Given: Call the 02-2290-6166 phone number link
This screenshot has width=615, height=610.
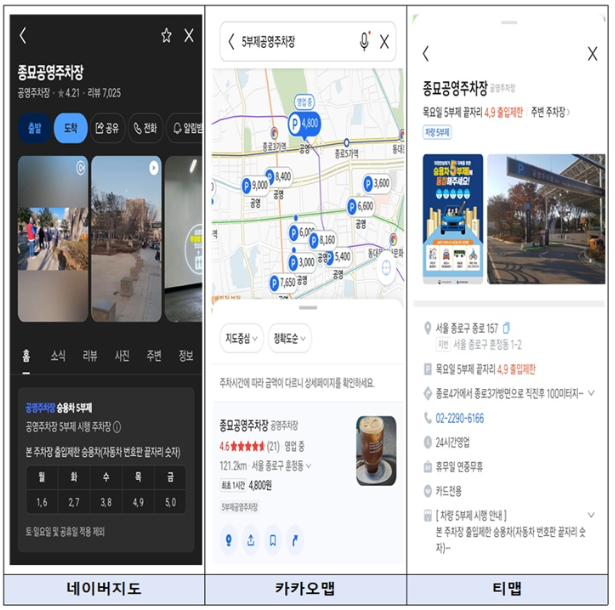Looking at the screenshot, I should (460, 418).
